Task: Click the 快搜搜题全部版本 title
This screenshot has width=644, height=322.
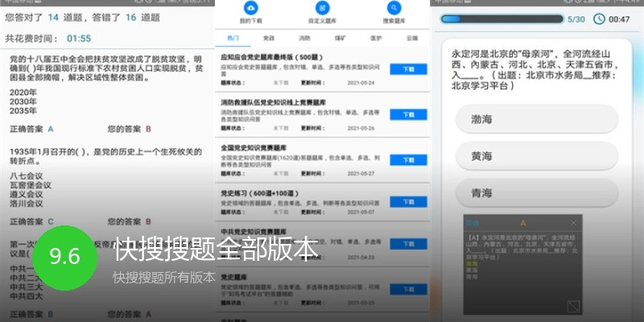Action: pos(216,249)
